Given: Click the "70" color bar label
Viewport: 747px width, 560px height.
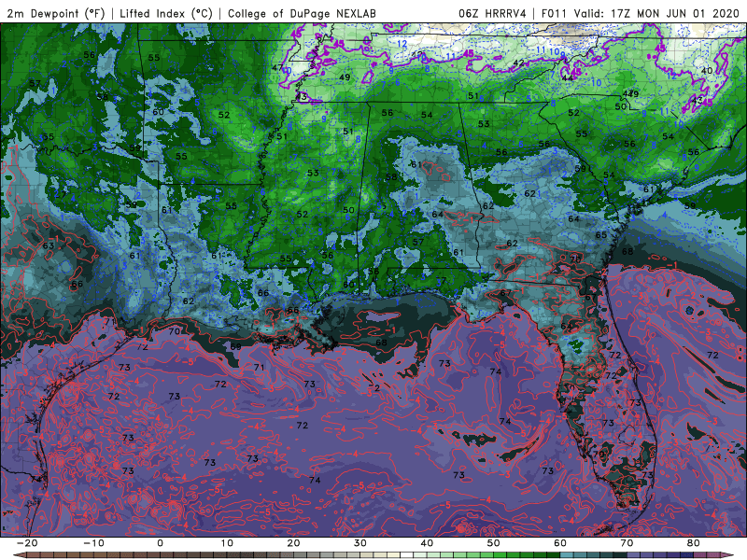Looking at the screenshot, I should 627,543.
